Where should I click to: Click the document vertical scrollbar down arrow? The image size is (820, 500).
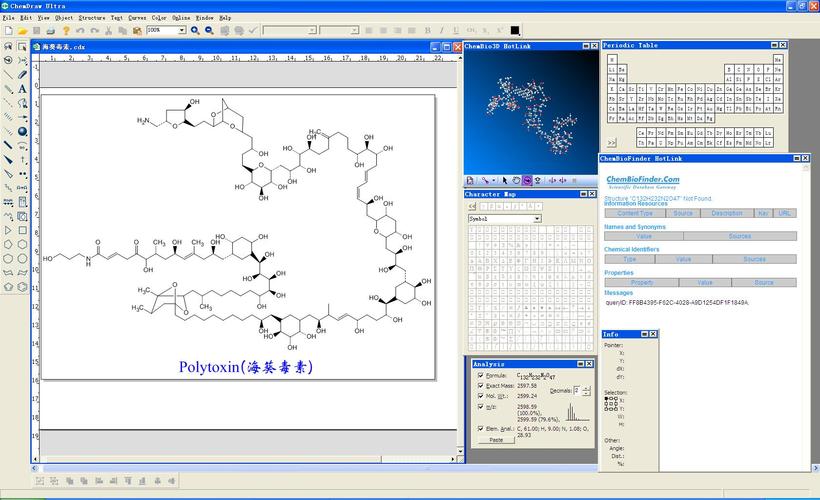pyautogui.click(x=460, y=451)
